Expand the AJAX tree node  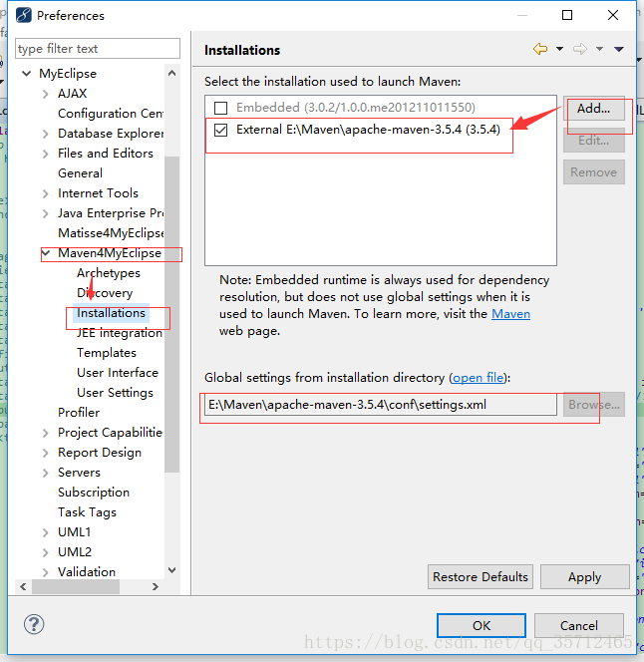[46, 94]
